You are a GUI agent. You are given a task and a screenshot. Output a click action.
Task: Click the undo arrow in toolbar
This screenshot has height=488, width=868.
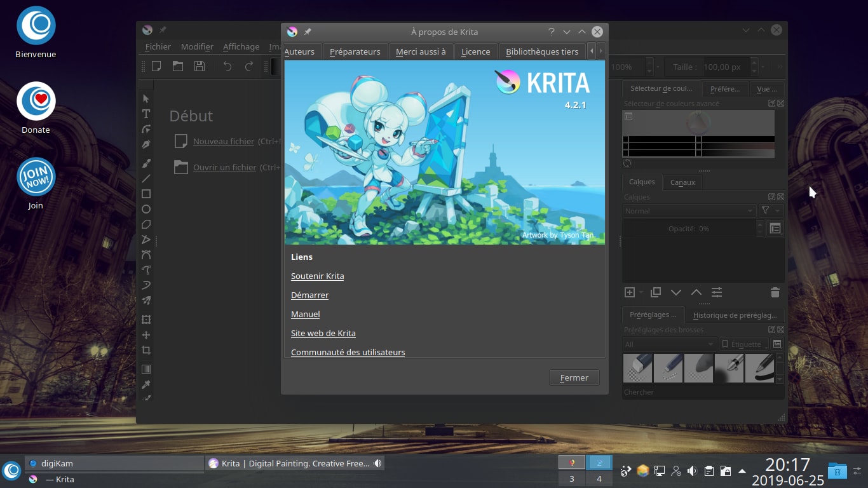[227, 66]
